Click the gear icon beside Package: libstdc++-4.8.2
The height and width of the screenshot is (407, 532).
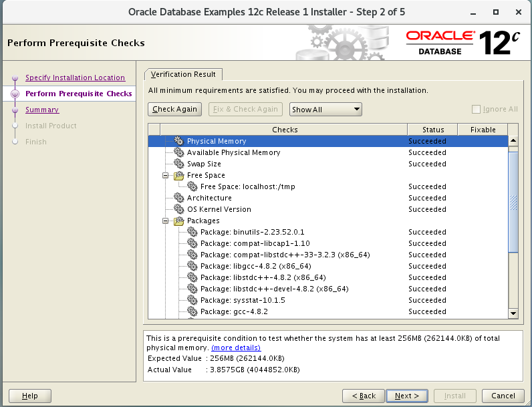coord(192,277)
